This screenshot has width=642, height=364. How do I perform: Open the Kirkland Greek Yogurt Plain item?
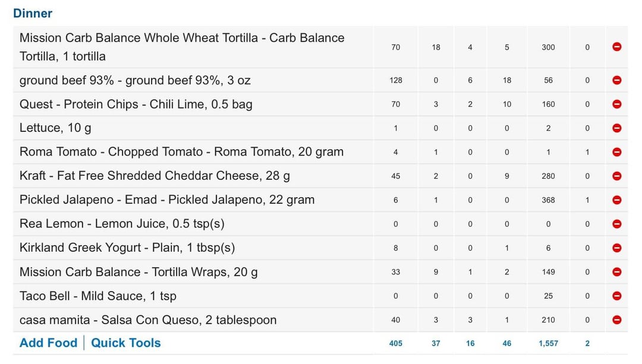(127, 248)
